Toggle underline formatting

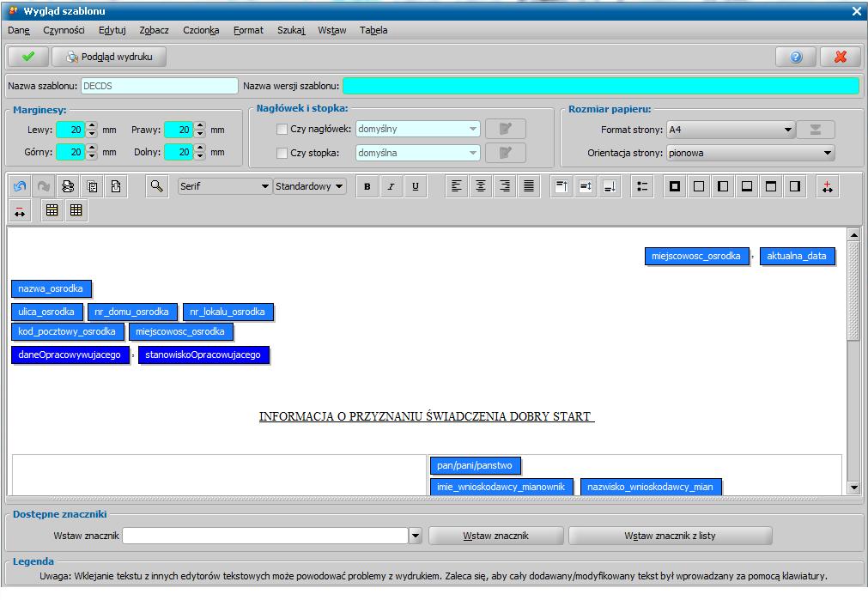[x=416, y=186]
